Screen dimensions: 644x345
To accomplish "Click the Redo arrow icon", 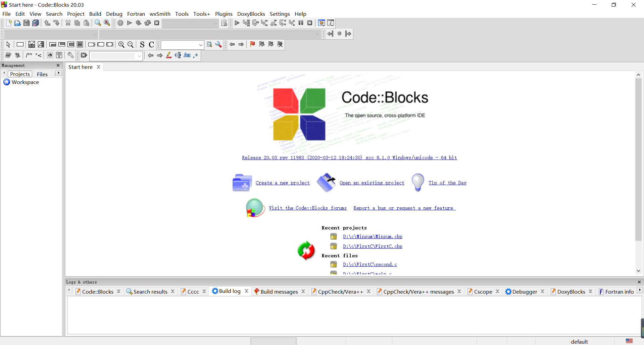I will tap(56, 23).
